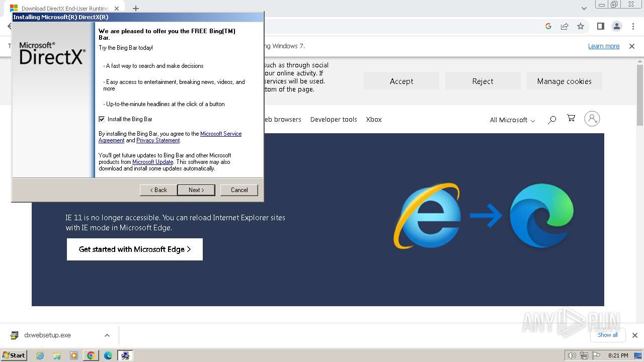Reject cookies on the Microsoft page
This screenshot has width=644, height=362.
pos(482,81)
